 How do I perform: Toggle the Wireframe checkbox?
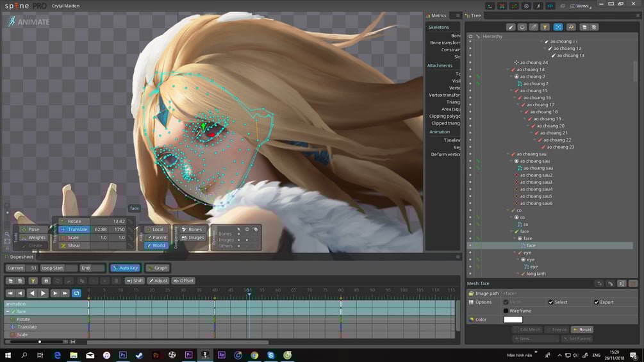pyautogui.click(x=506, y=311)
